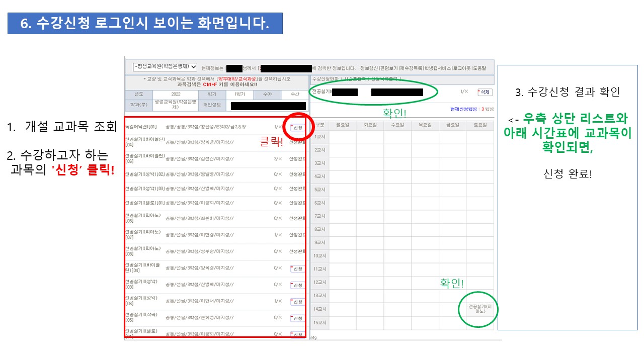
Task: Open the 재수강목록 link
Action: point(411,68)
